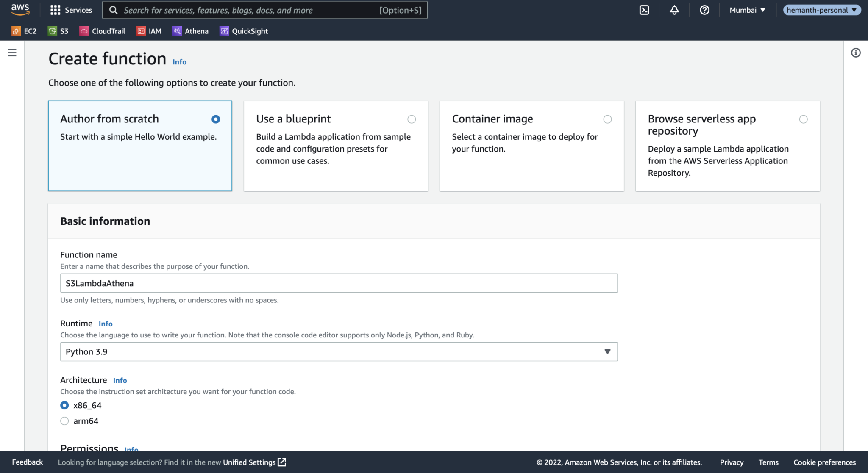Click the Architecture Info link

click(x=120, y=380)
